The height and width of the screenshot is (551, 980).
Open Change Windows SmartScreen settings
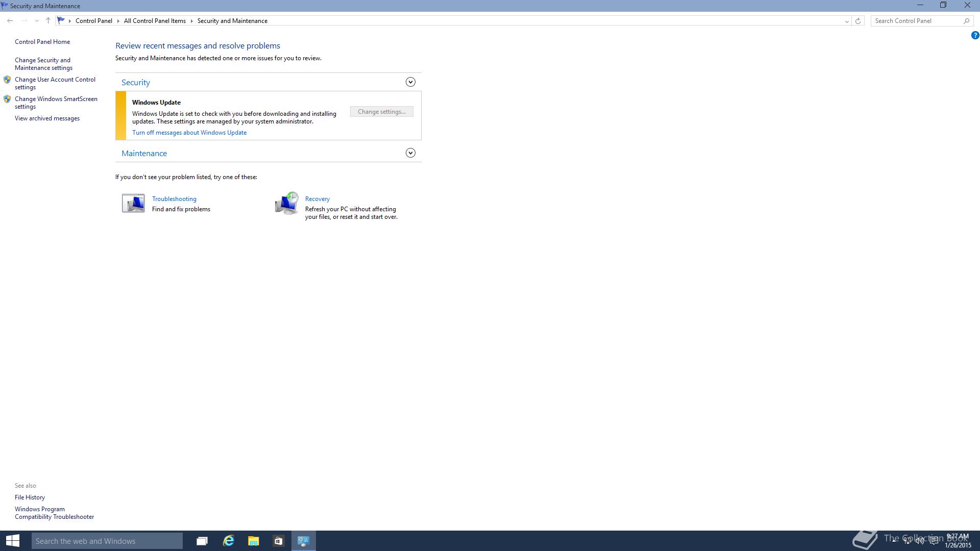coord(56,103)
